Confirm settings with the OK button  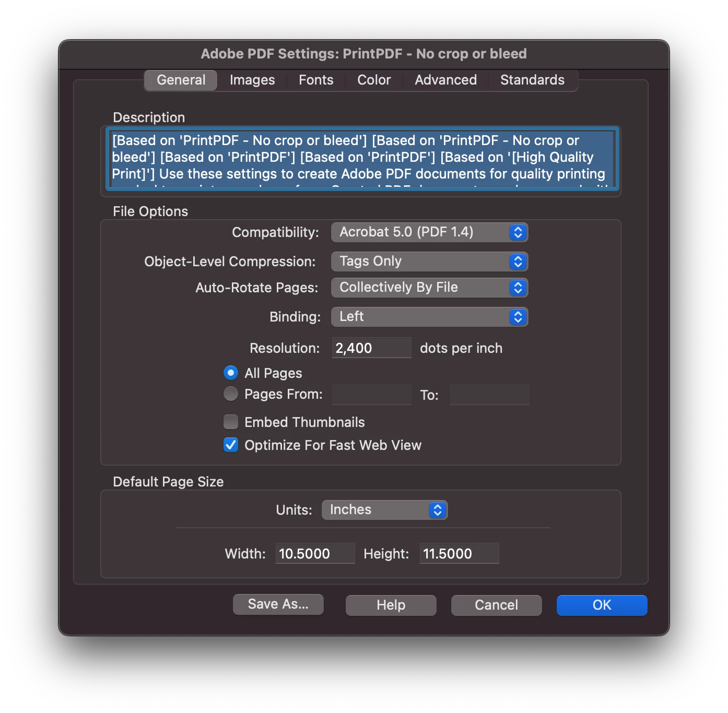tap(602, 605)
